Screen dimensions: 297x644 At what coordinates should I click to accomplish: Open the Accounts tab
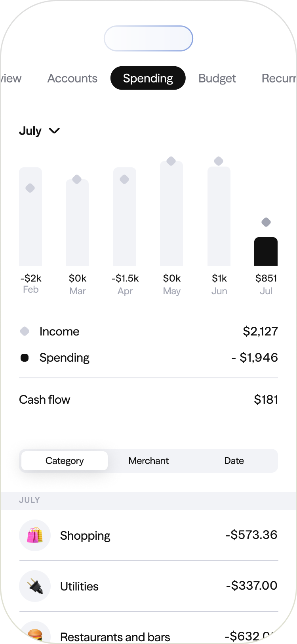click(x=72, y=79)
